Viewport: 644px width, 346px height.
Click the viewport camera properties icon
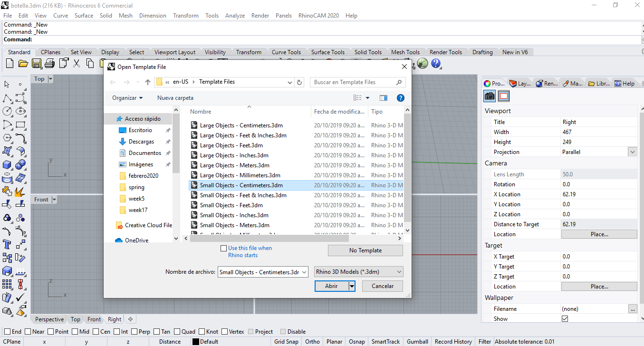(490, 96)
